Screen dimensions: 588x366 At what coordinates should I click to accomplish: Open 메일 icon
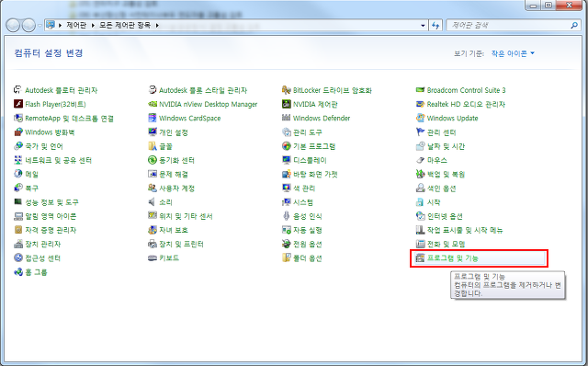[18, 174]
